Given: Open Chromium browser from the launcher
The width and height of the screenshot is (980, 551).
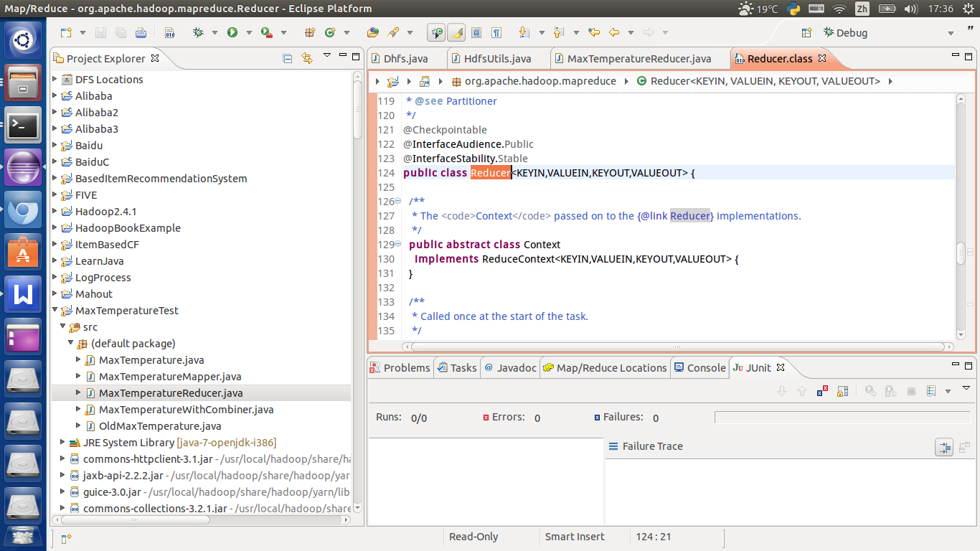Looking at the screenshot, I should pos(23,210).
